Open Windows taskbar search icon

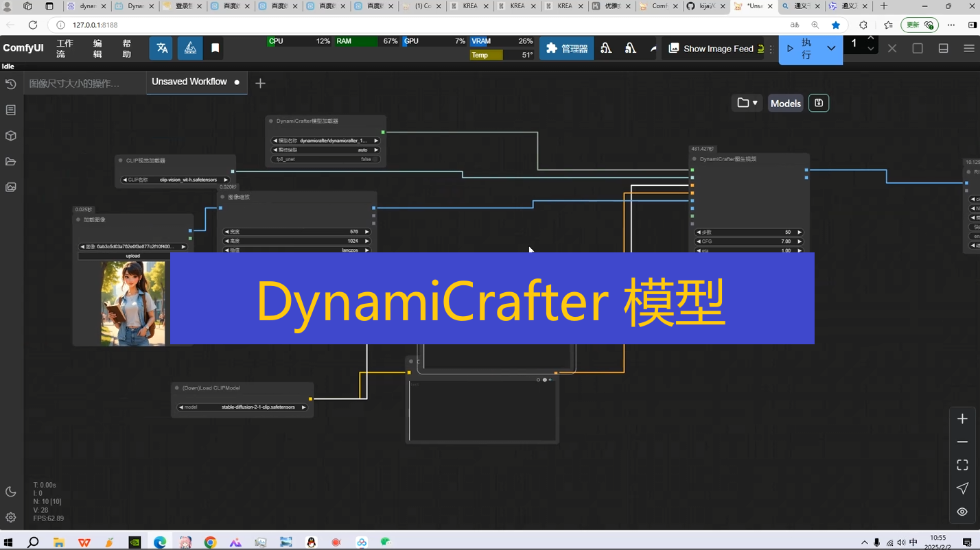32,542
